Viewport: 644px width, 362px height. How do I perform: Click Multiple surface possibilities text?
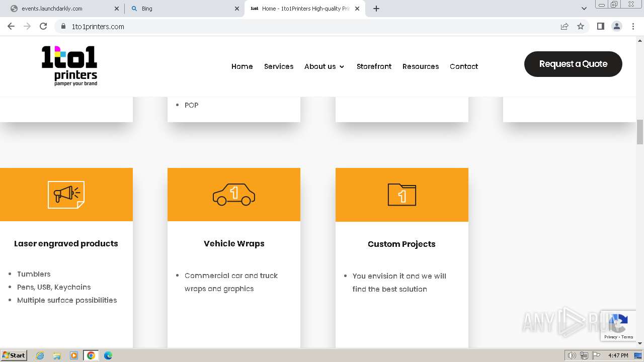click(x=67, y=300)
